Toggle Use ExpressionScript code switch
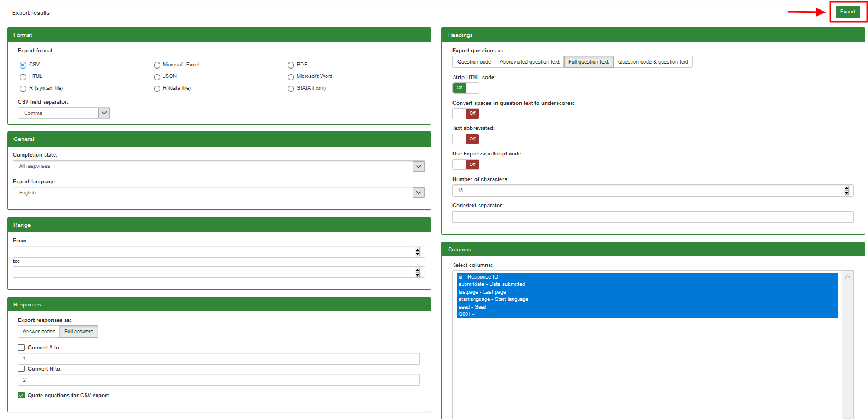Viewport: 868px width, 419px height. click(466, 165)
